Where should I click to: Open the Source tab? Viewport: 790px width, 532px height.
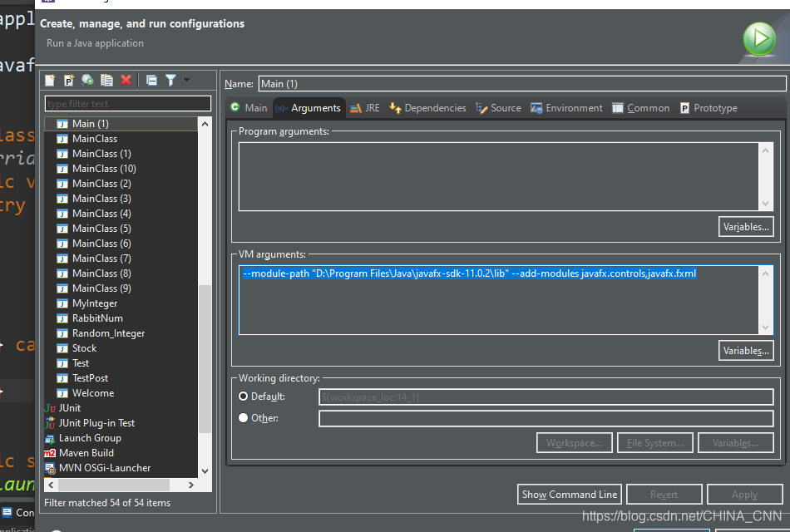point(498,108)
